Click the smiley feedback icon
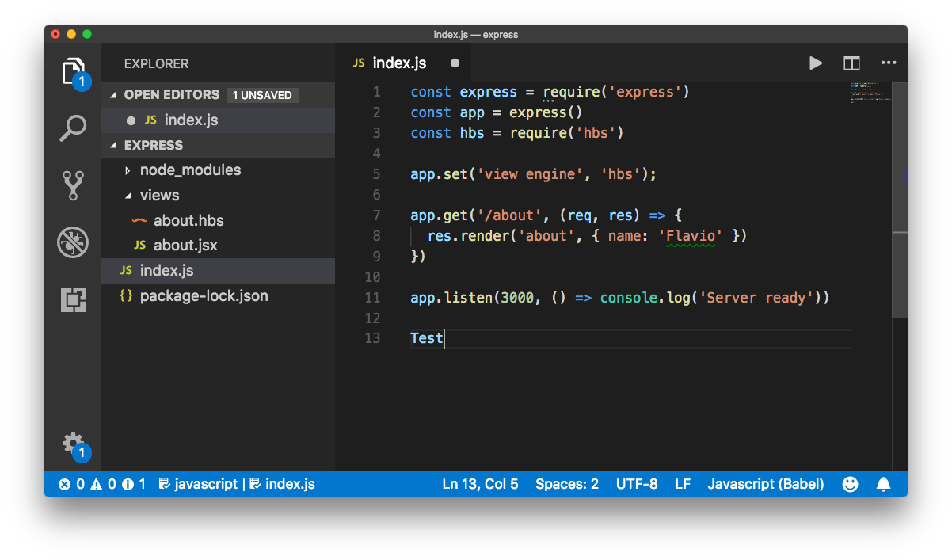 pyautogui.click(x=850, y=484)
